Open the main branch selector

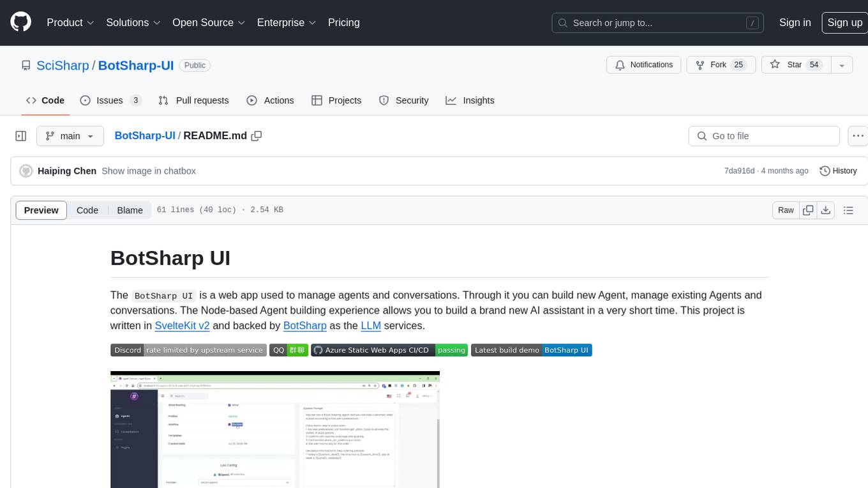click(x=70, y=136)
